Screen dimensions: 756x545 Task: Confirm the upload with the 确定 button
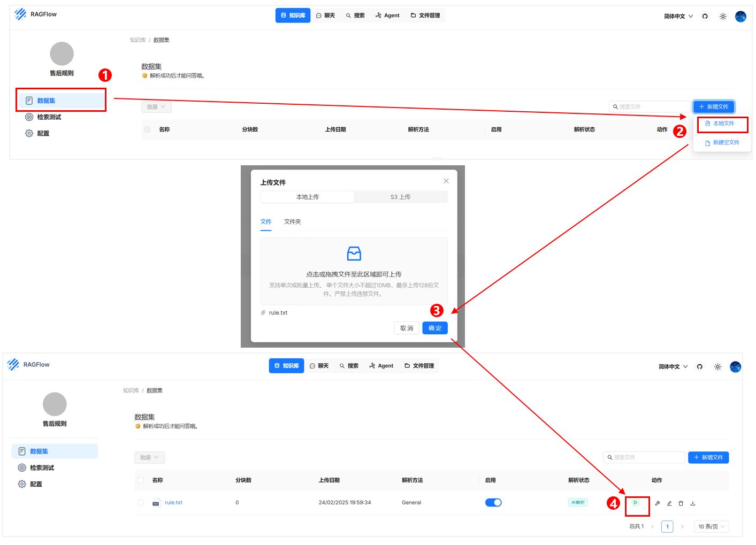[x=434, y=328]
